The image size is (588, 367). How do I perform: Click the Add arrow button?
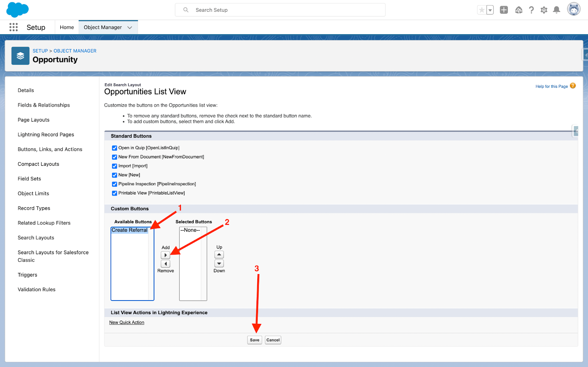pyautogui.click(x=165, y=255)
